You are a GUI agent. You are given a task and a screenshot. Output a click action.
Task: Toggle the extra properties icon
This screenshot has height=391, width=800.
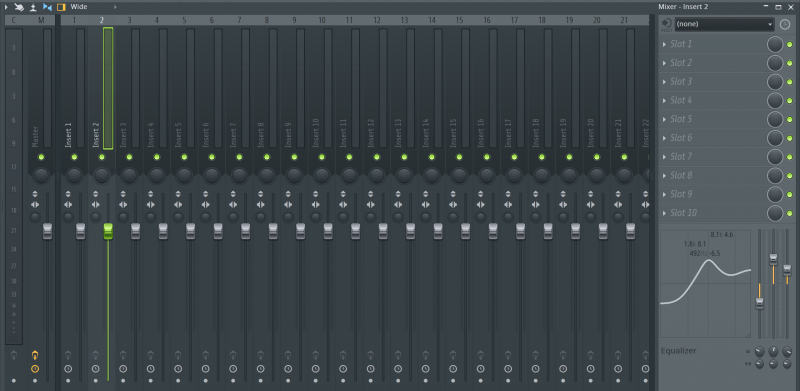(x=47, y=7)
